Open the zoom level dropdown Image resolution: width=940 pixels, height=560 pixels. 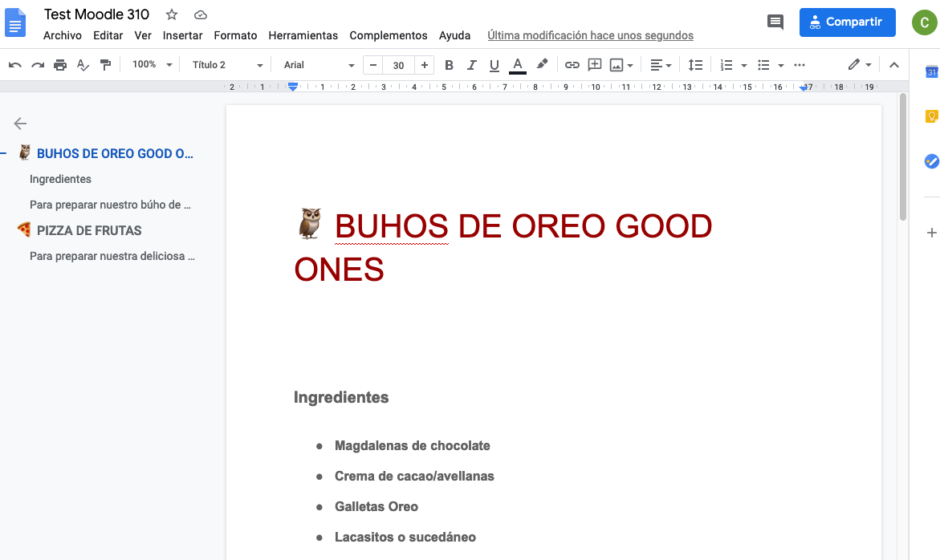click(153, 65)
